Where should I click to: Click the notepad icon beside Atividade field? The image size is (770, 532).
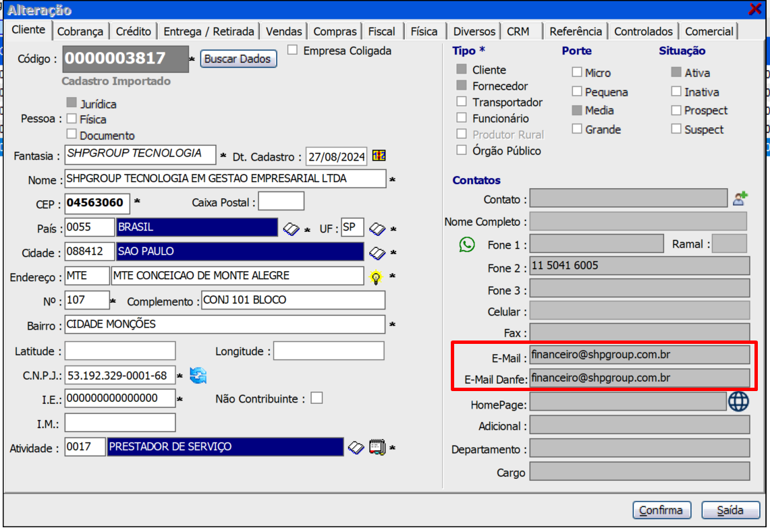click(x=377, y=447)
